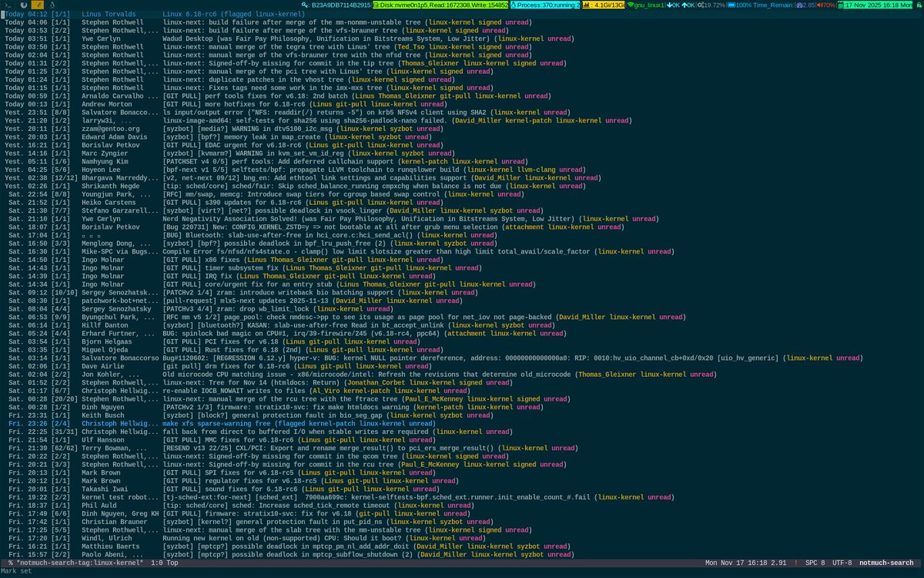Open the browser icon in the status bar

[23, 4]
